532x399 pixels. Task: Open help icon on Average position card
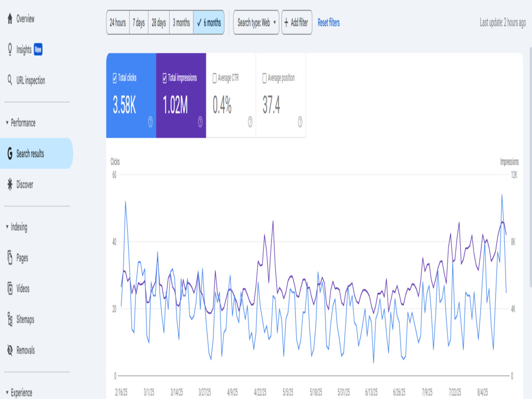tap(300, 122)
